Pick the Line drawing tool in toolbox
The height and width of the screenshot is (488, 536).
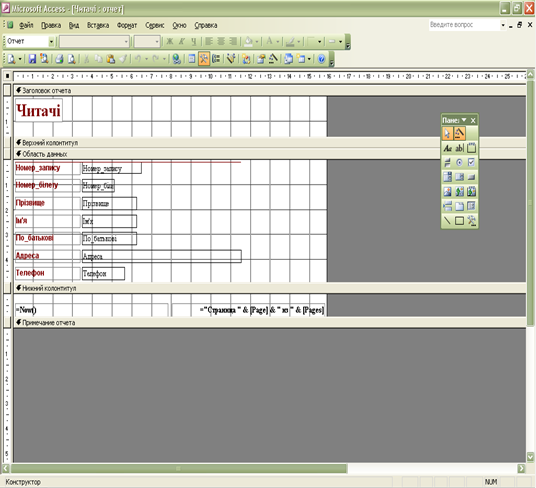[447, 221]
